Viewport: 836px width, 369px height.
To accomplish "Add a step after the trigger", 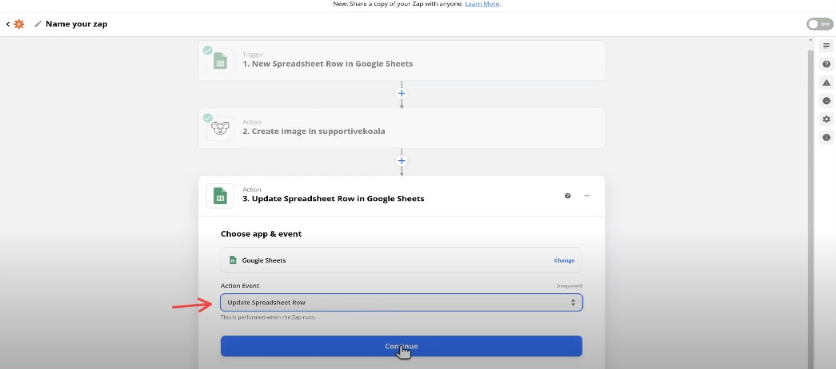I will [x=401, y=93].
